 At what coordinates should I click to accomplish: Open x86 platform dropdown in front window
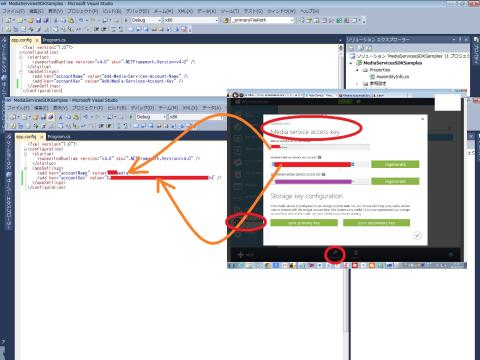tap(221, 117)
